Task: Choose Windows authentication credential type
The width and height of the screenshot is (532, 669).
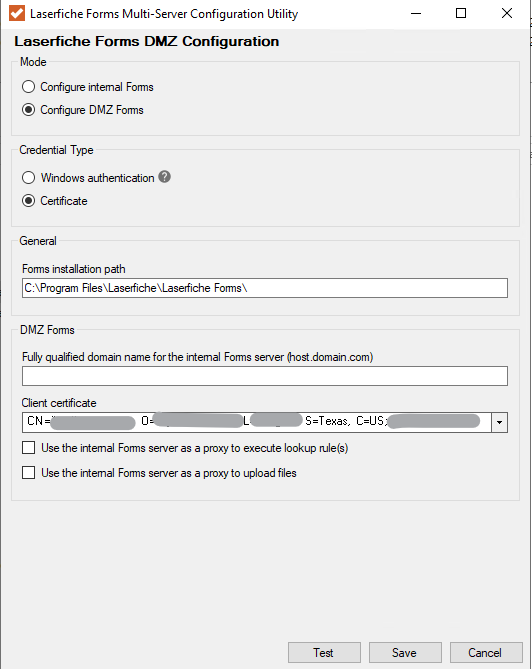Action: [x=29, y=177]
